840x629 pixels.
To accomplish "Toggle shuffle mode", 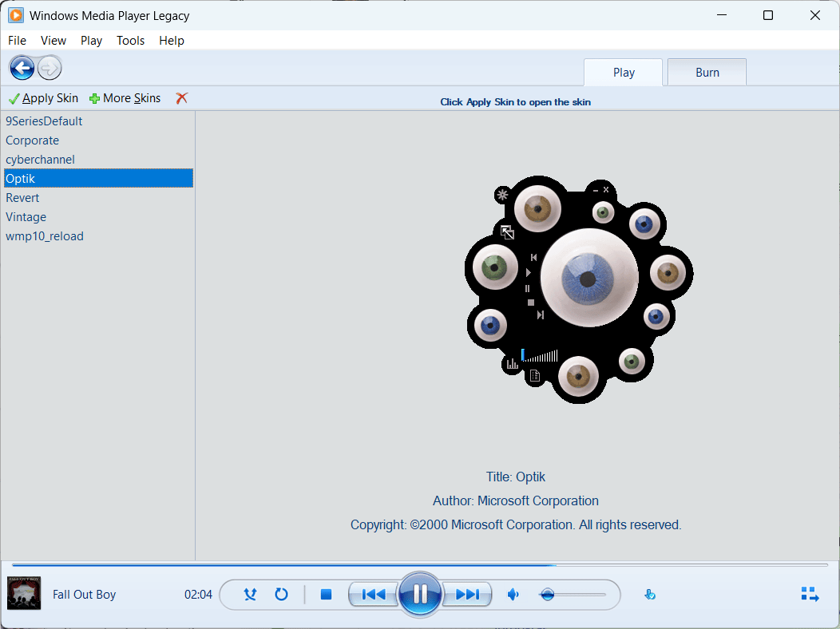I will [250, 594].
